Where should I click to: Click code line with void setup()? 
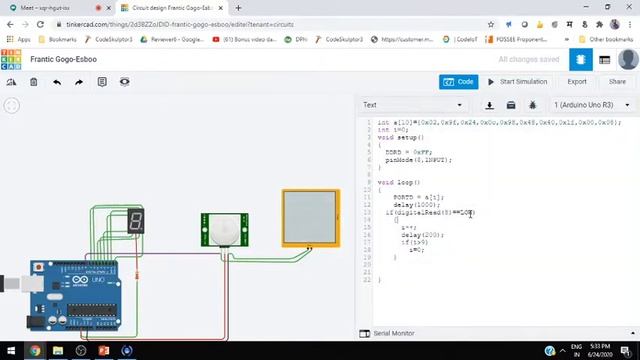[x=401, y=138]
